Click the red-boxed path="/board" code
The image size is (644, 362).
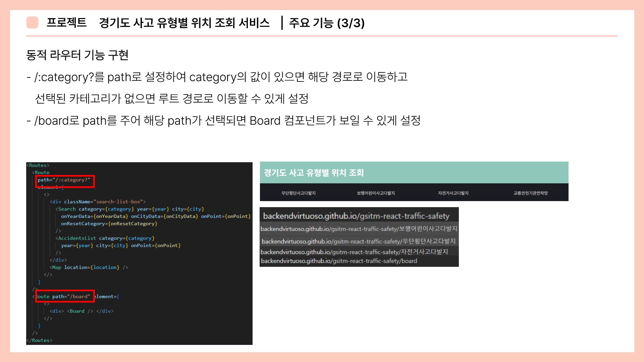[65, 297]
